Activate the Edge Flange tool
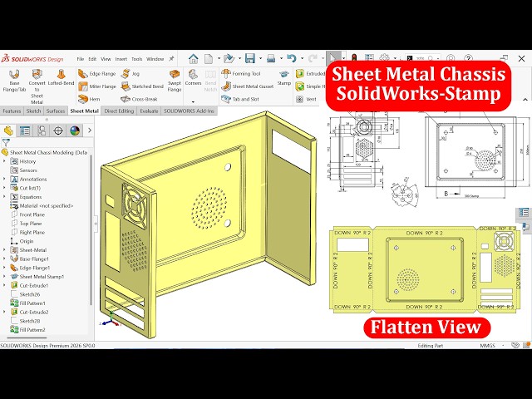 point(97,74)
